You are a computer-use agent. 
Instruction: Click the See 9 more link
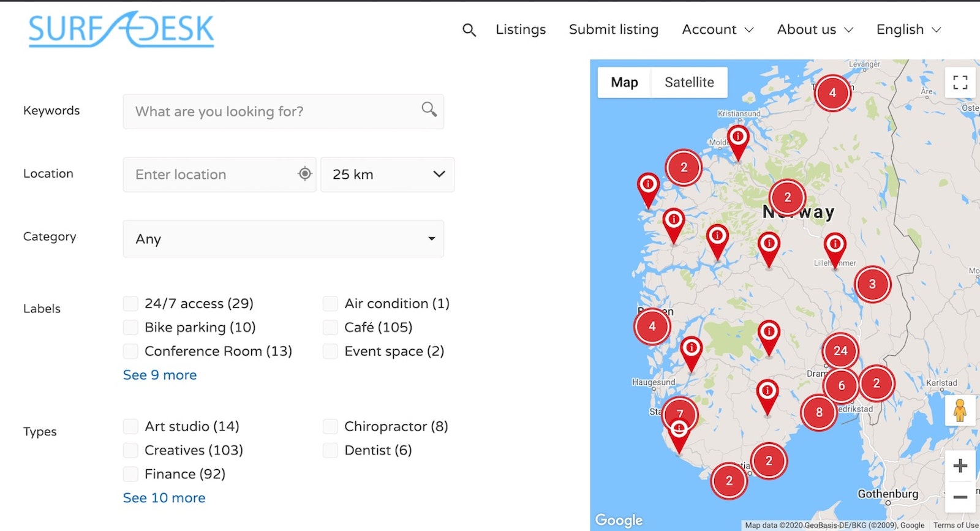(160, 375)
